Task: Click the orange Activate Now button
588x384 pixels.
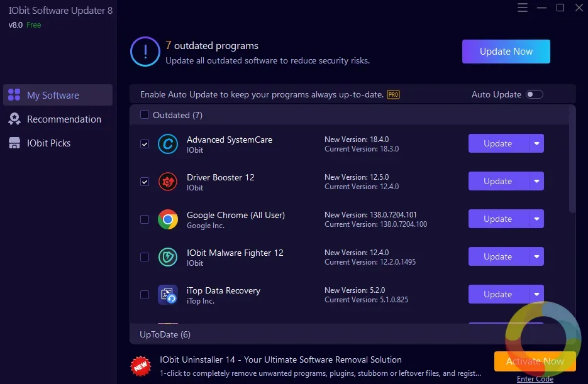Action: tap(535, 361)
